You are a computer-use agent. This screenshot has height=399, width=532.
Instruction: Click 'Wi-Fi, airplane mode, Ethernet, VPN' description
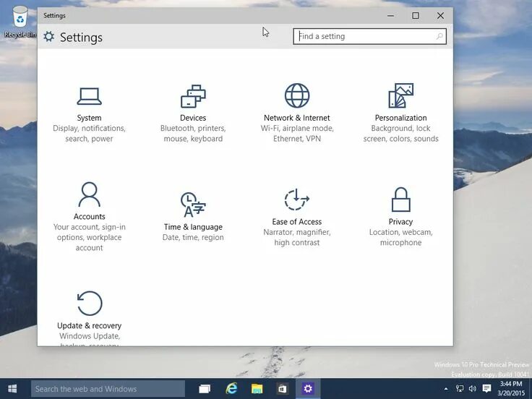(297, 133)
